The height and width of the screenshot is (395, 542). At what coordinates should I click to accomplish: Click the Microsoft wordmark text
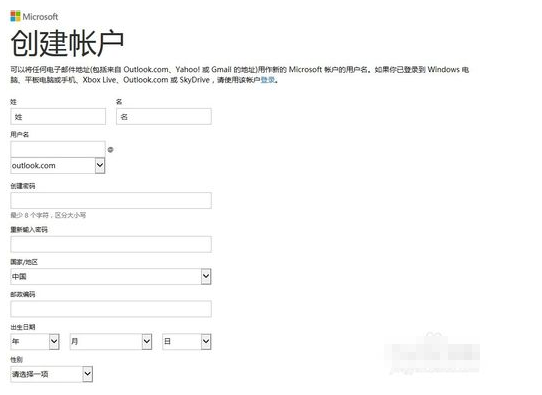tap(40, 17)
